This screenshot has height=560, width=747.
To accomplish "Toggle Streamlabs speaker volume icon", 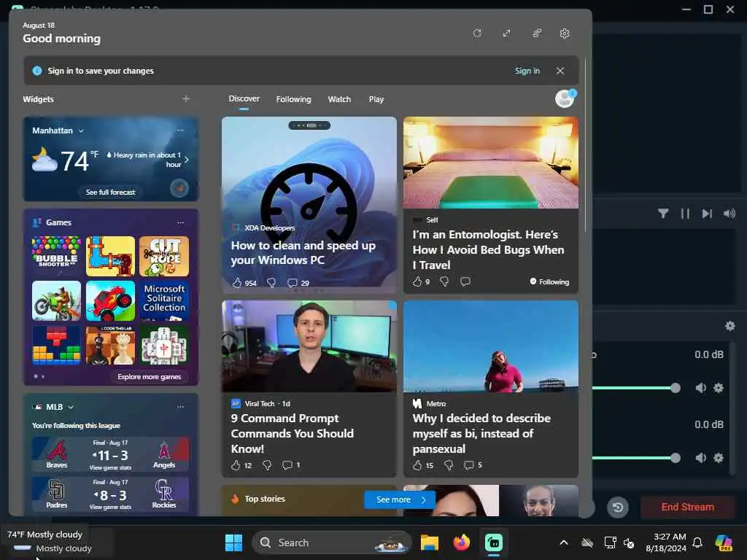I will click(729, 214).
